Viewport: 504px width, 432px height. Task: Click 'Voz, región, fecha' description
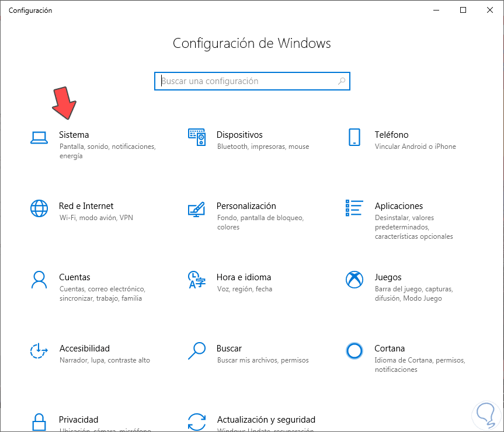point(245,289)
